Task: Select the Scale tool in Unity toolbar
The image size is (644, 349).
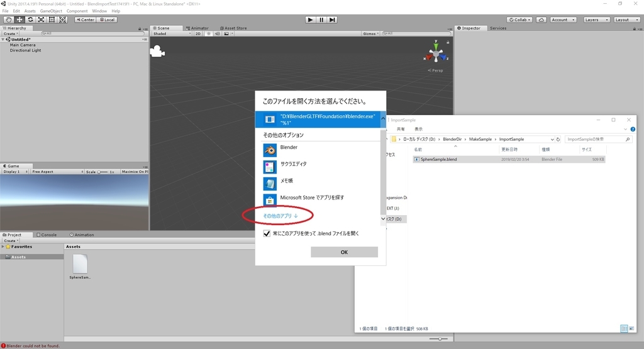Action: (x=41, y=19)
